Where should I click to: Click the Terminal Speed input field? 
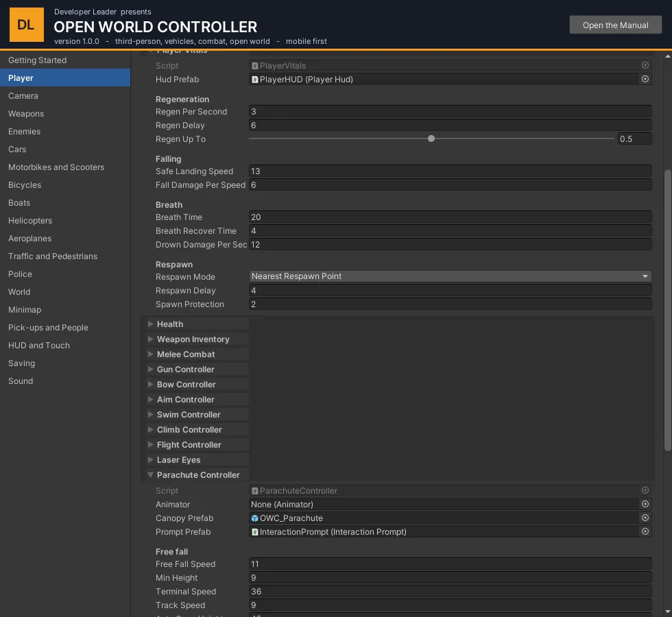pos(450,591)
